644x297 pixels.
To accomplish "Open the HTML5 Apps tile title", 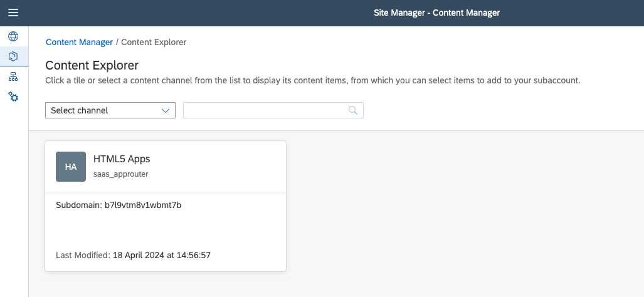I will [122, 159].
